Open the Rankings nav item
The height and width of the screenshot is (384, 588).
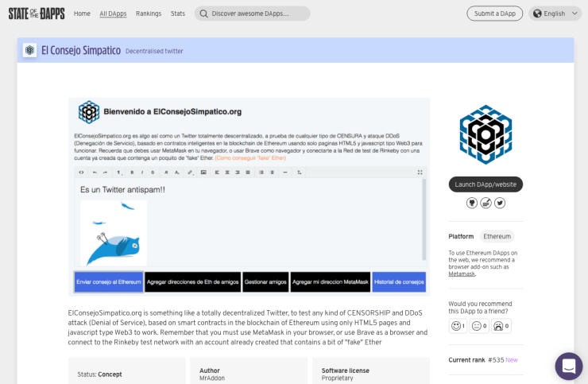pyautogui.click(x=149, y=14)
